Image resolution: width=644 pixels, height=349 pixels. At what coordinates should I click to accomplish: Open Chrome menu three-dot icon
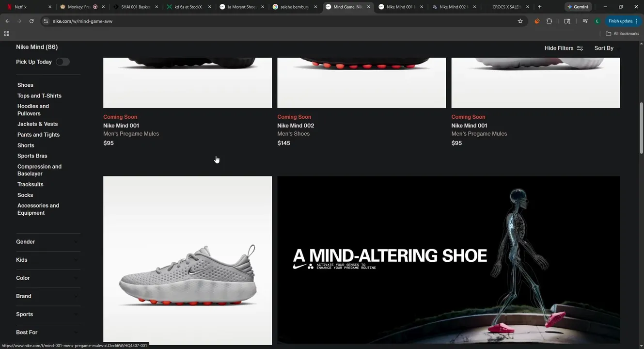(x=636, y=21)
